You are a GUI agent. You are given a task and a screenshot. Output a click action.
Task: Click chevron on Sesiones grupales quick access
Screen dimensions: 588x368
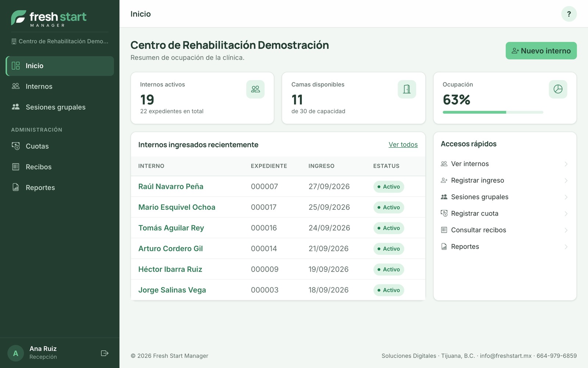[x=566, y=197]
